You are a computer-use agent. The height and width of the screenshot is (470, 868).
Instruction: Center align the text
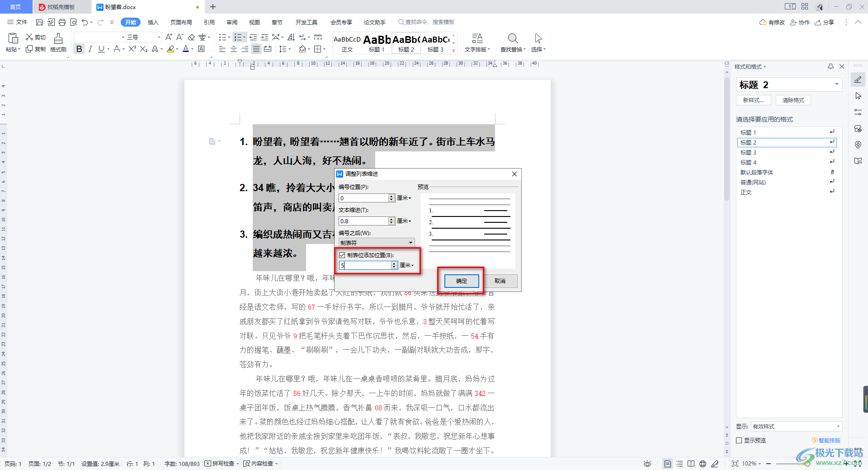[233, 49]
